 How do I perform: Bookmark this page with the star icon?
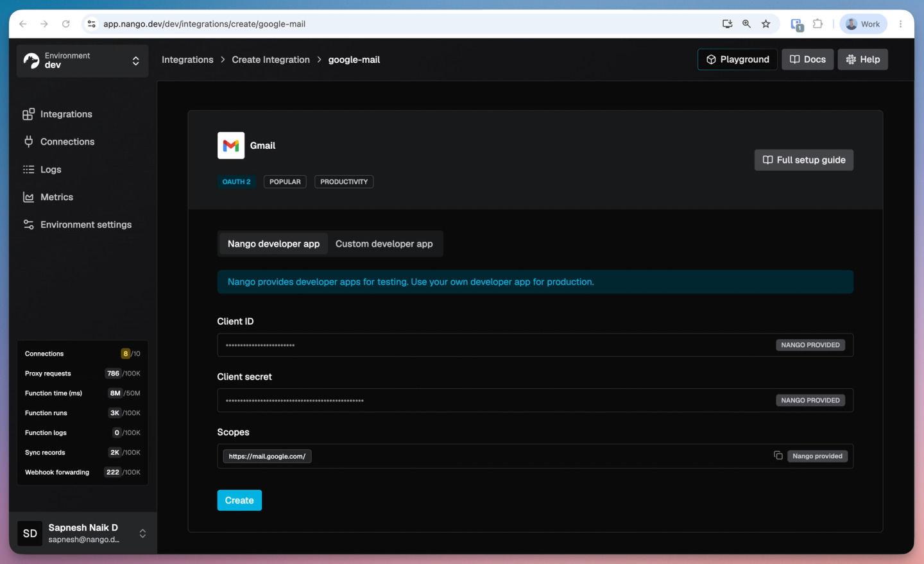(x=766, y=24)
